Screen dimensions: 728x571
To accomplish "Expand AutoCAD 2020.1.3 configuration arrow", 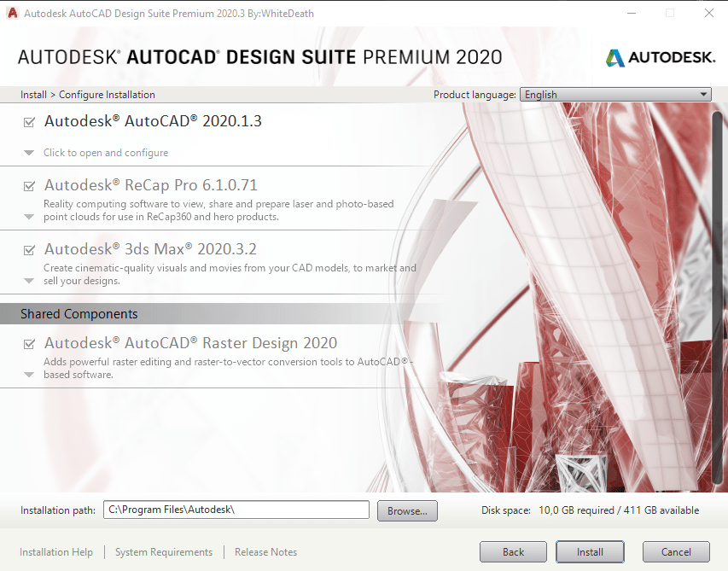I will pos(29,153).
